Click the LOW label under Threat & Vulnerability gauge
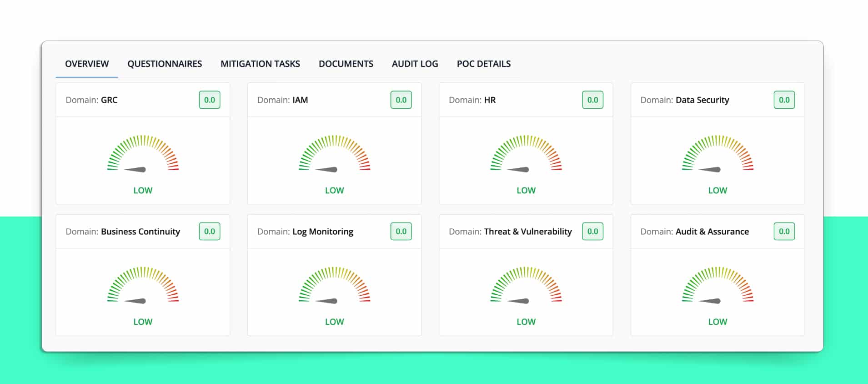 (526, 322)
